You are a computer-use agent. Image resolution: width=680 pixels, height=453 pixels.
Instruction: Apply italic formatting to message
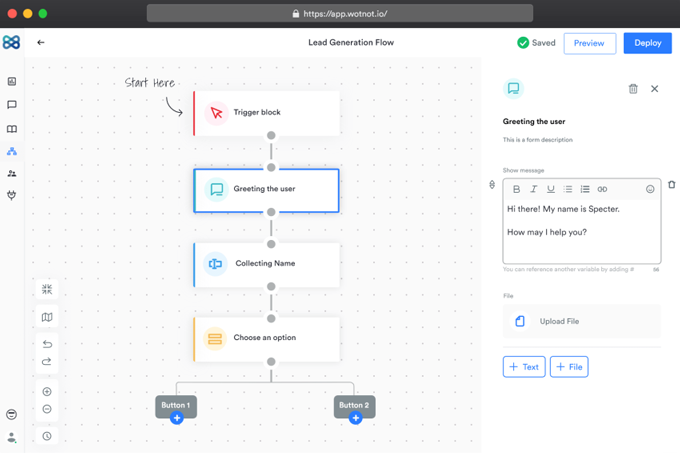pos(533,189)
